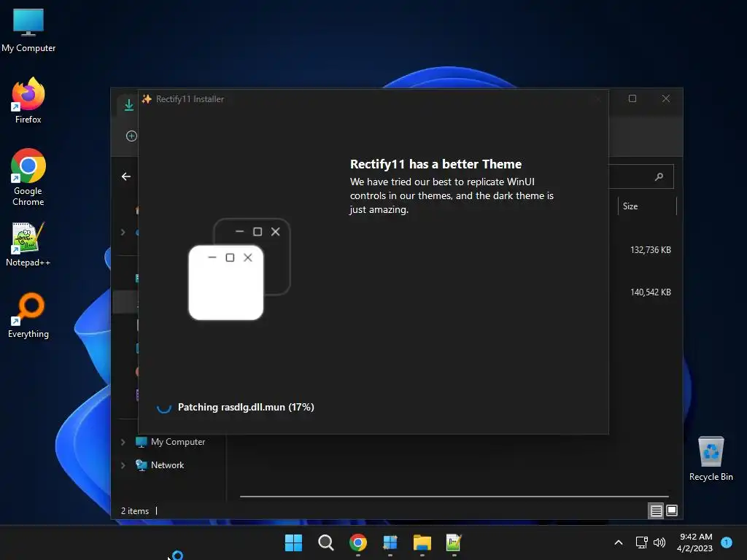Maximize the File Explorer window
Screen dimensions: 747x560
tap(632, 98)
